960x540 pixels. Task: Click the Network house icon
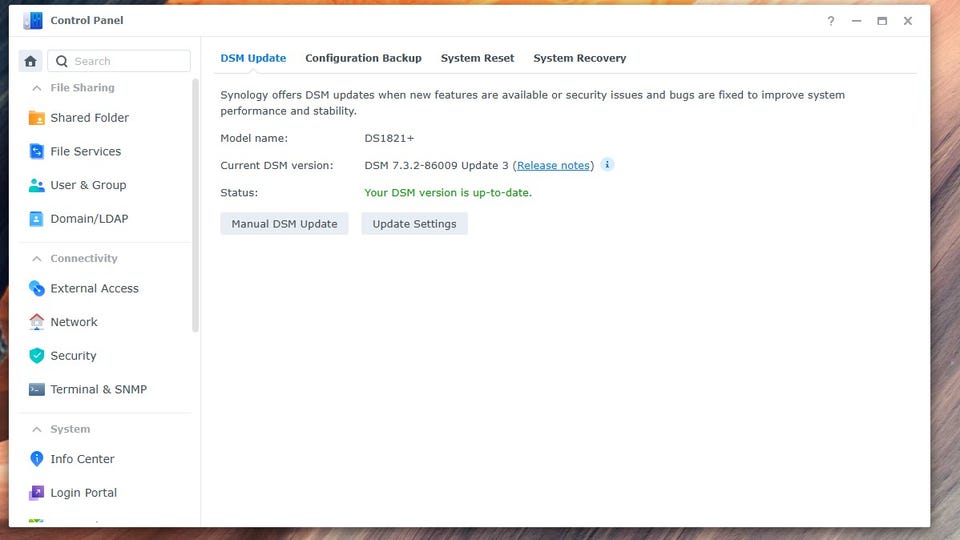pyautogui.click(x=37, y=322)
